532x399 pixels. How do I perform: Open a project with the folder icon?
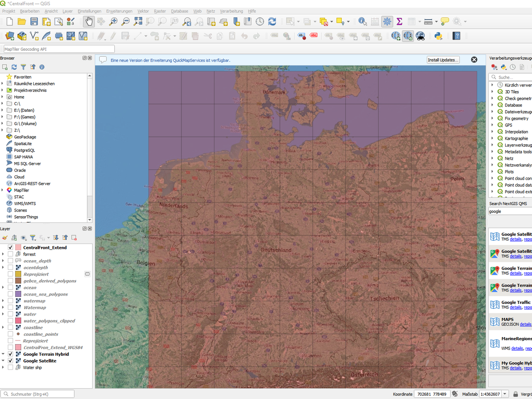point(22,22)
